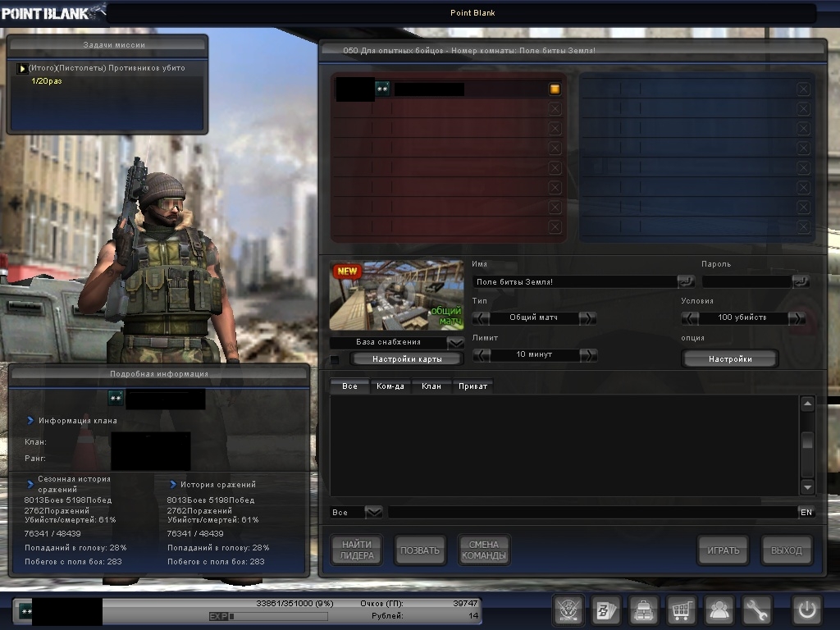
Task: Open the PB mission cards icon
Action: [x=606, y=610]
